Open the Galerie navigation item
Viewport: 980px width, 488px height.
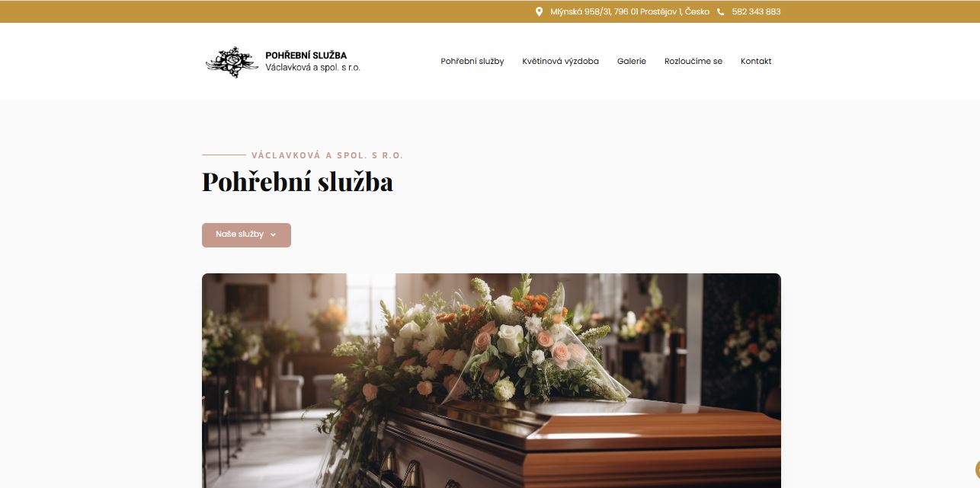click(x=632, y=62)
